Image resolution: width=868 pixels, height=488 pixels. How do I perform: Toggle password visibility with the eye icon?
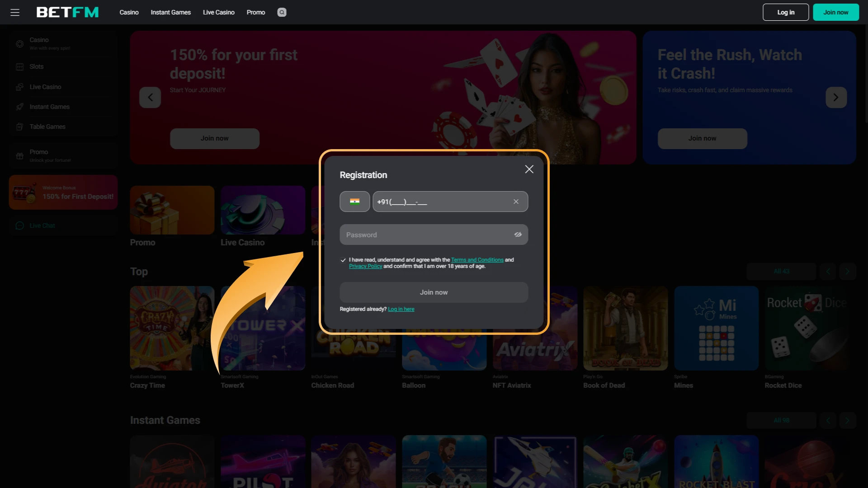point(518,235)
